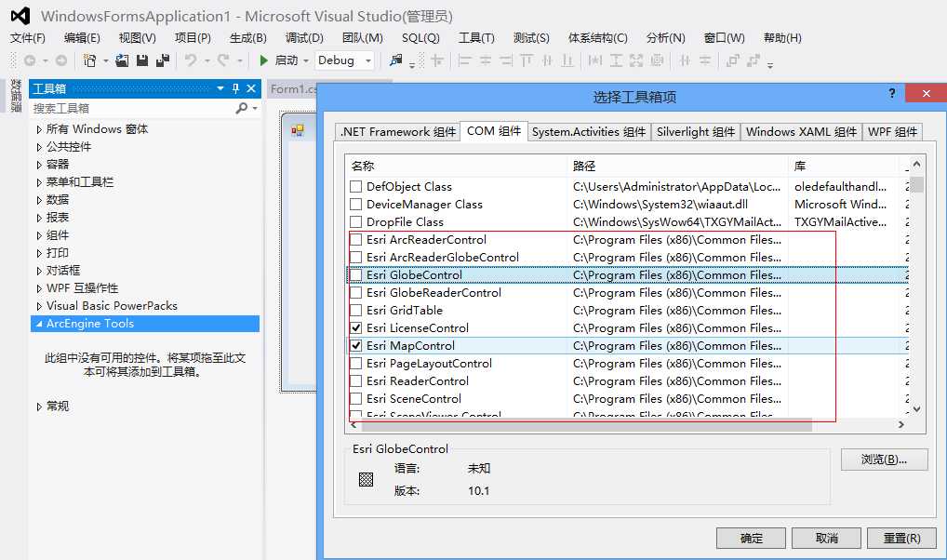Click the Save floppy disk icon
947x560 pixels.
click(x=142, y=60)
